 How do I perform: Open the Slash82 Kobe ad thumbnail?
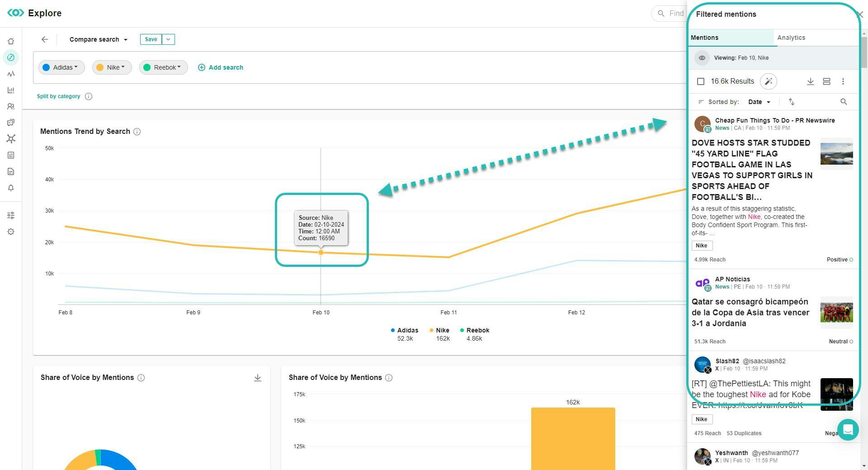(x=836, y=394)
